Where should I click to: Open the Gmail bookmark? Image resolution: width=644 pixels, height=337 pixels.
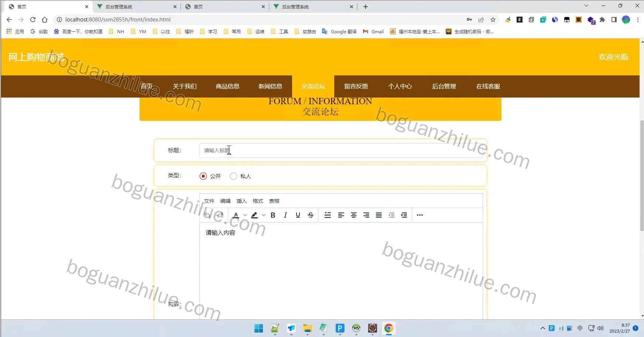(x=373, y=32)
